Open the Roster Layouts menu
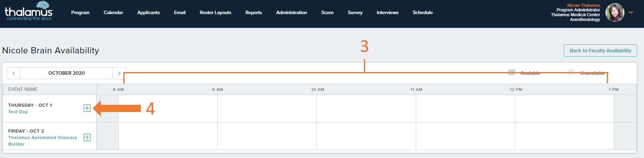This screenshot has height=158, width=644. coord(215,13)
